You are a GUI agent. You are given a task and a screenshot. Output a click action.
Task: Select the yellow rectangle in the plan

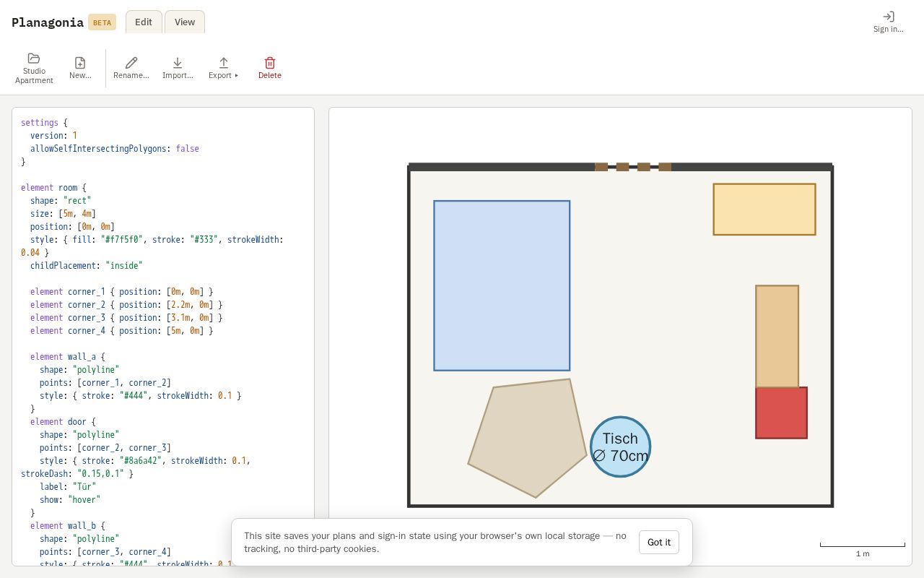pos(764,210)
